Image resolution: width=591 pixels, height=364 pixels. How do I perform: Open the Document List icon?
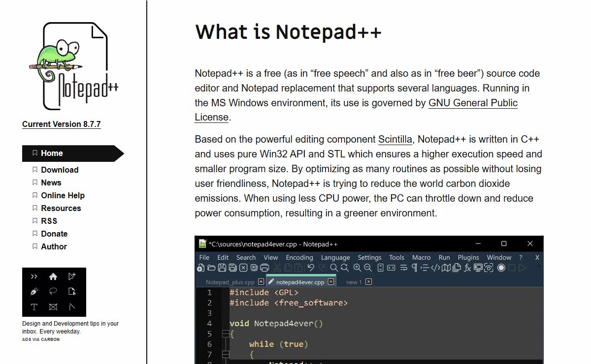click(x=457, y=268)
